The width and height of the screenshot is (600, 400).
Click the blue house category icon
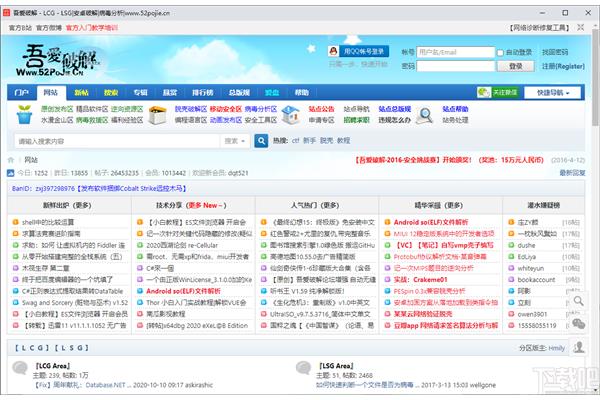[x=291, y=114]
